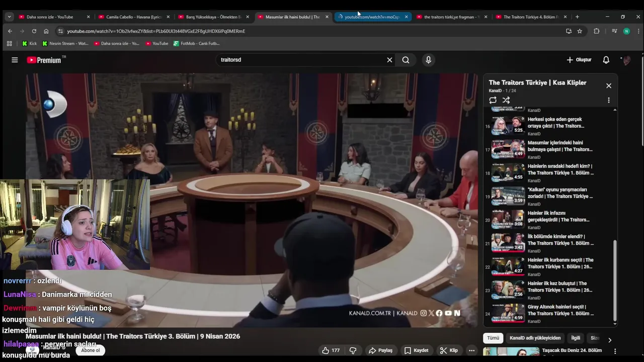Open the account avatar menu

coord(626,60)
